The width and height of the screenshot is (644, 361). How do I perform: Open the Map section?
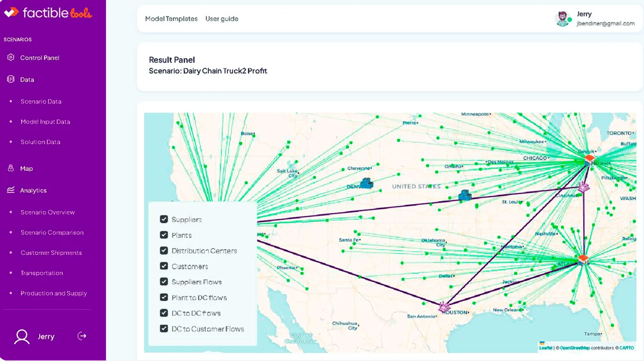26,169
